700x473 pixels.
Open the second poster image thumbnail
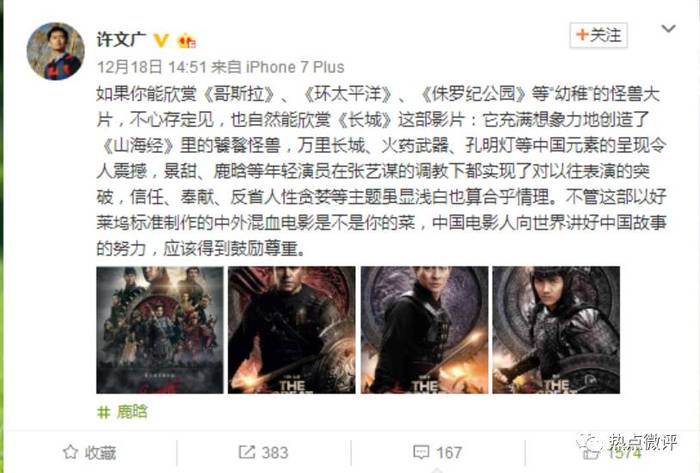click(x=292, y=330)
